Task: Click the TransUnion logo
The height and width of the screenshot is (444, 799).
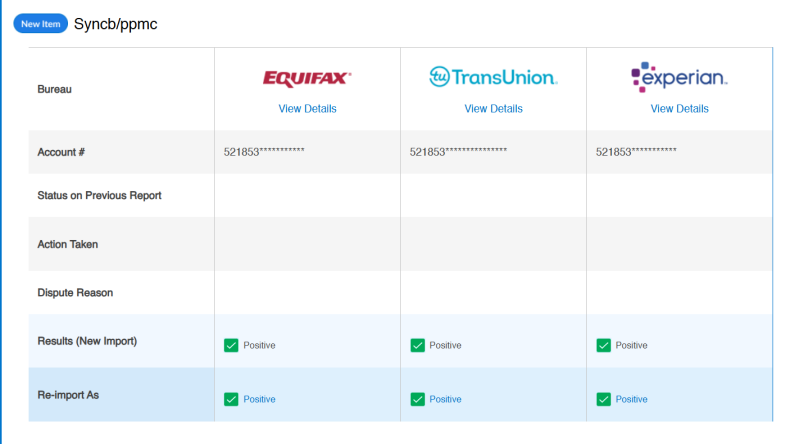Action: click(x=493, y=77)
